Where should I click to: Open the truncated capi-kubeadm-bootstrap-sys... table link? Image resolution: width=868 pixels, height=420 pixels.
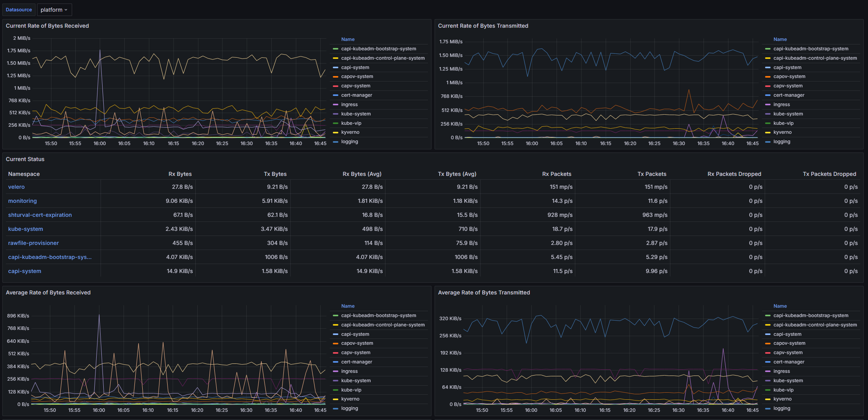tap(49, 257)
